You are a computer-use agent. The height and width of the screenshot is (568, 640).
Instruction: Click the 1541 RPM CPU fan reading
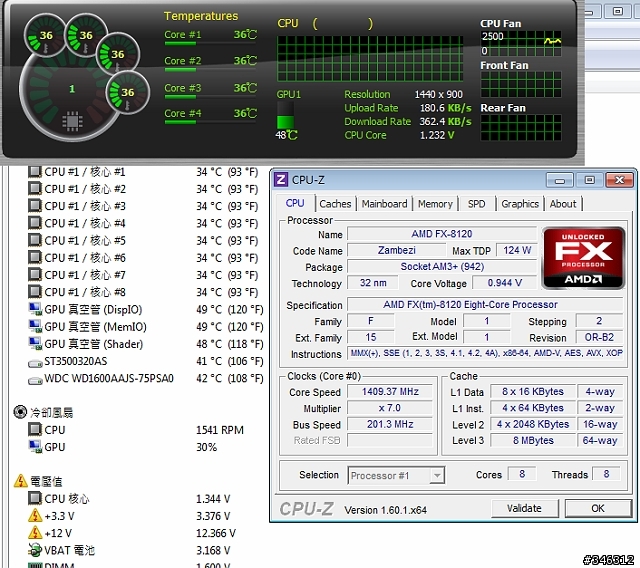(220, 430)
